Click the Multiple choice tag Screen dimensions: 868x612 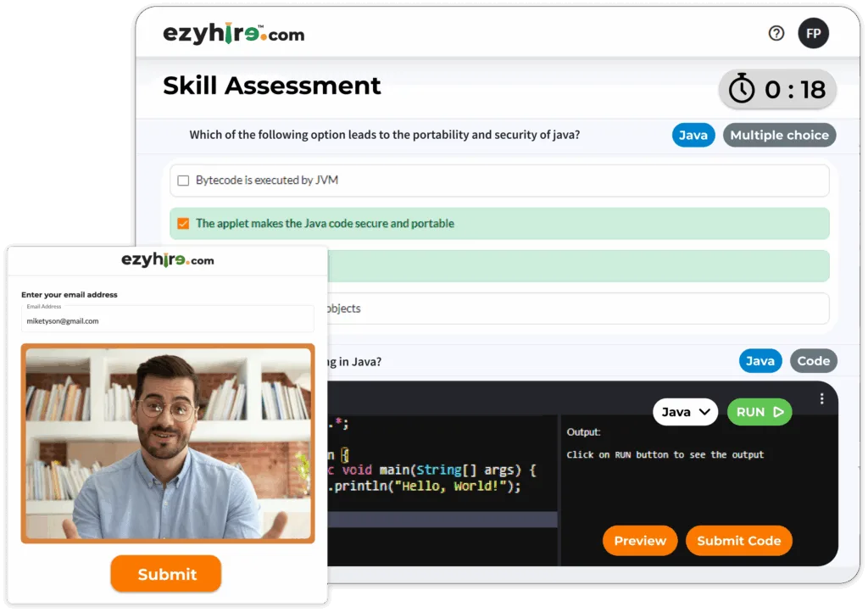point(779,136)
